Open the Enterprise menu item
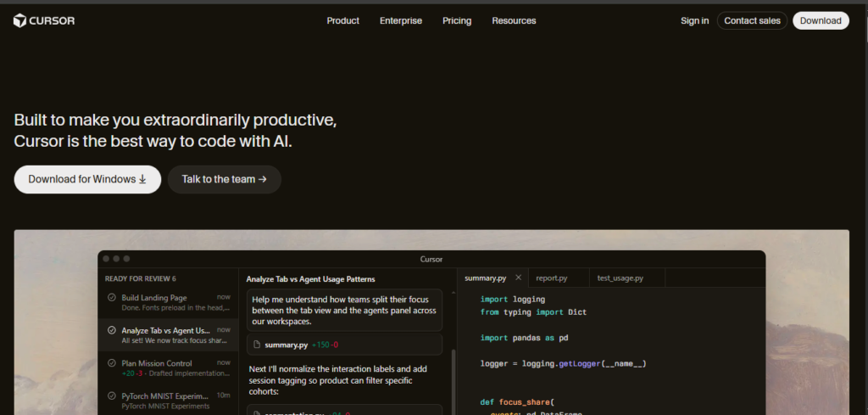The height and width of the screenshot is (415, 868). (401, 20)
